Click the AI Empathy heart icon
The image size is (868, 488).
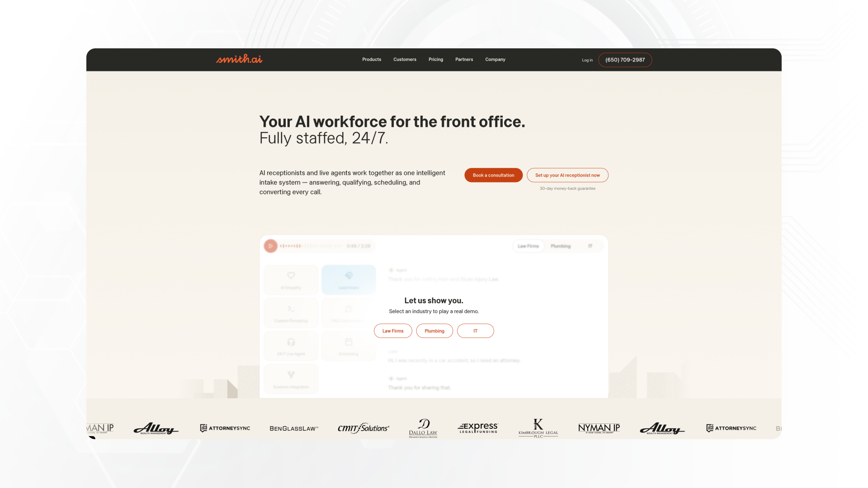[x=291, y=276]
